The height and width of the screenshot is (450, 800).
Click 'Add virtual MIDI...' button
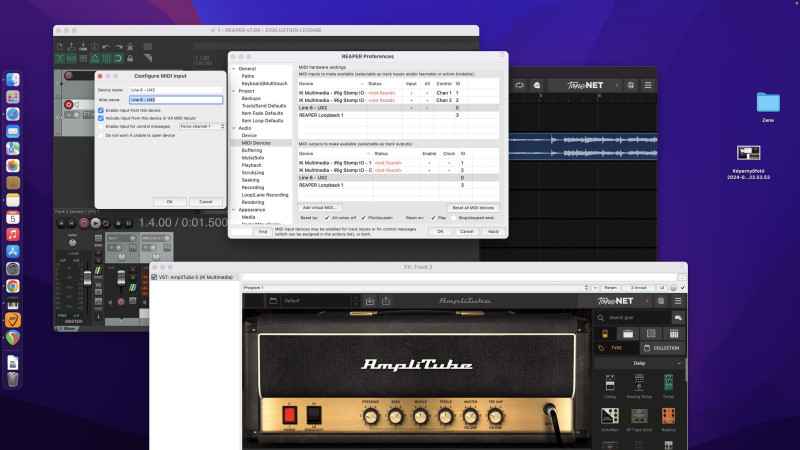pos(319,208)
